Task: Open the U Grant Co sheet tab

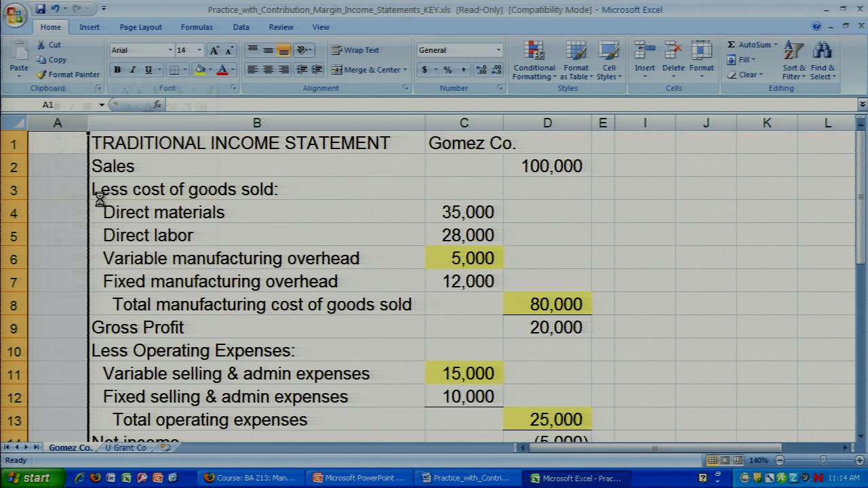Action: [x=125, y=448]
